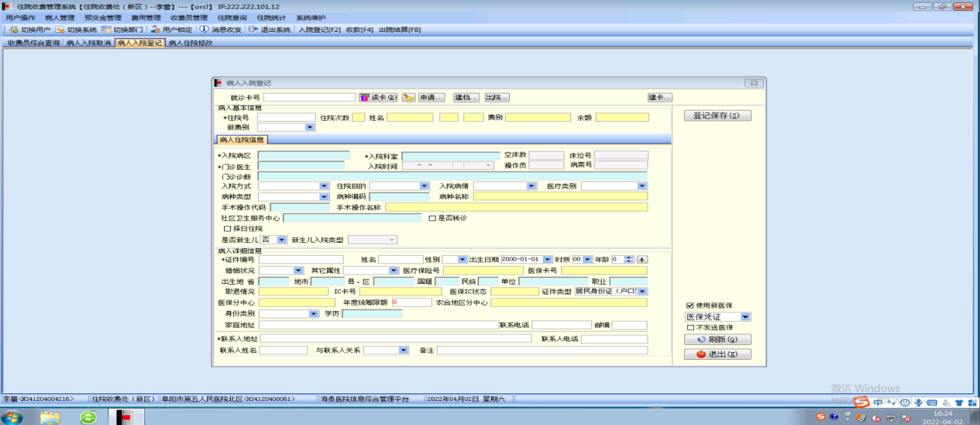Open the 预交金管理 menu
980x425 pixels.
(x=103, y=17)
